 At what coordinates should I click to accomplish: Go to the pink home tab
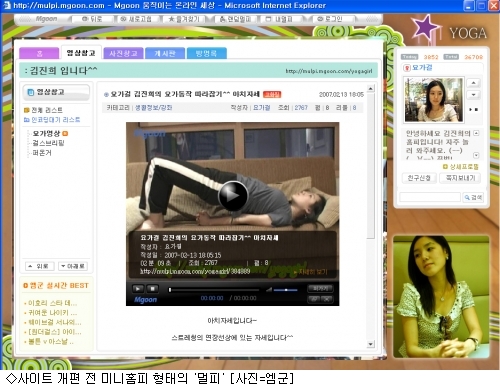[x=39, y=53]
